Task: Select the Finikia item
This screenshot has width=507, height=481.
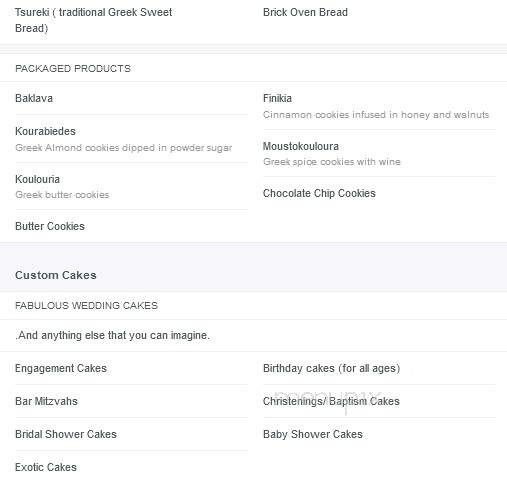Action: (x=277, y=98)
